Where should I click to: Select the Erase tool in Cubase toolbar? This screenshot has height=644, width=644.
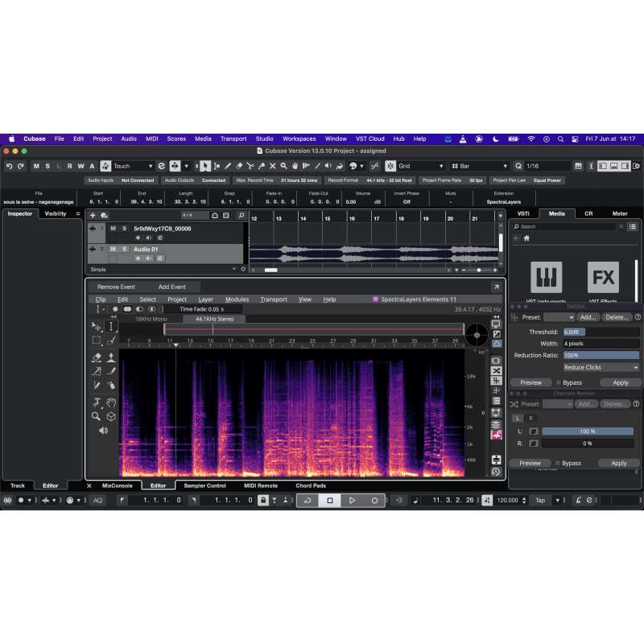pos(239,166)
